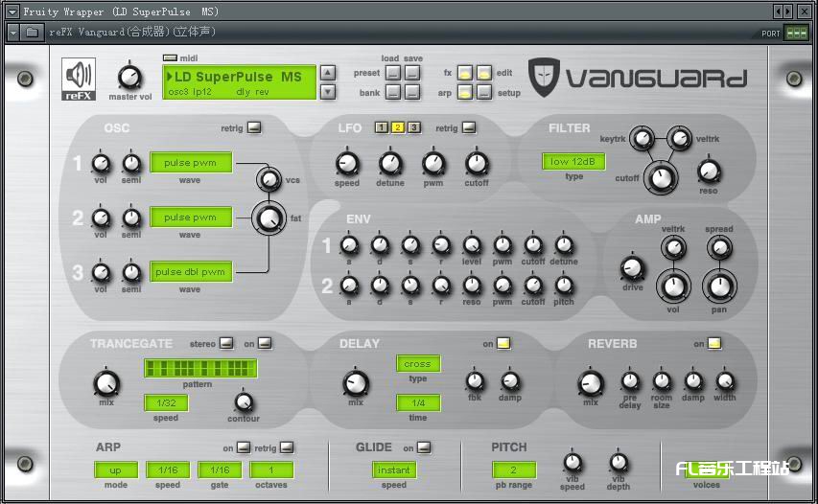This screenshot has height=504, width=818.
Task: Click the filter veltrk knob
Action: pos(679,139)
